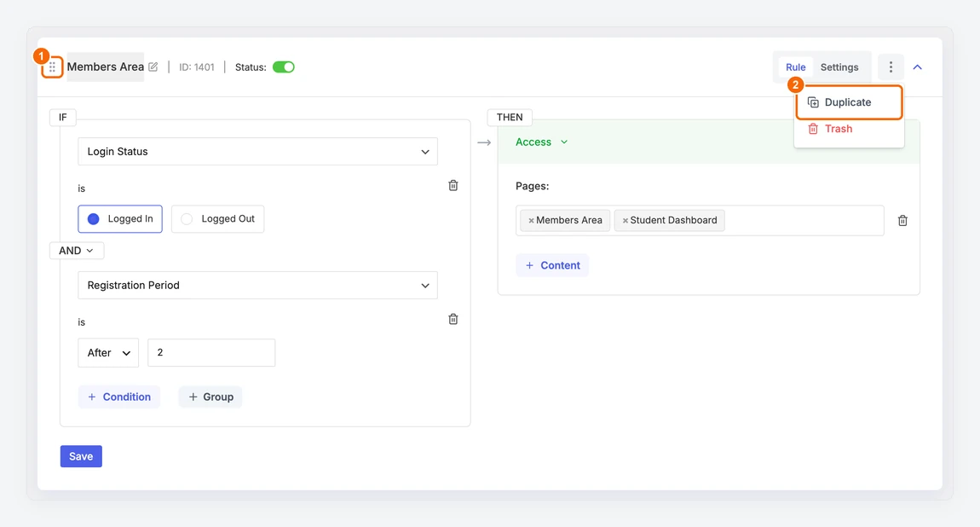
Task: Toggle the rule Status switch
Action: 284,67
